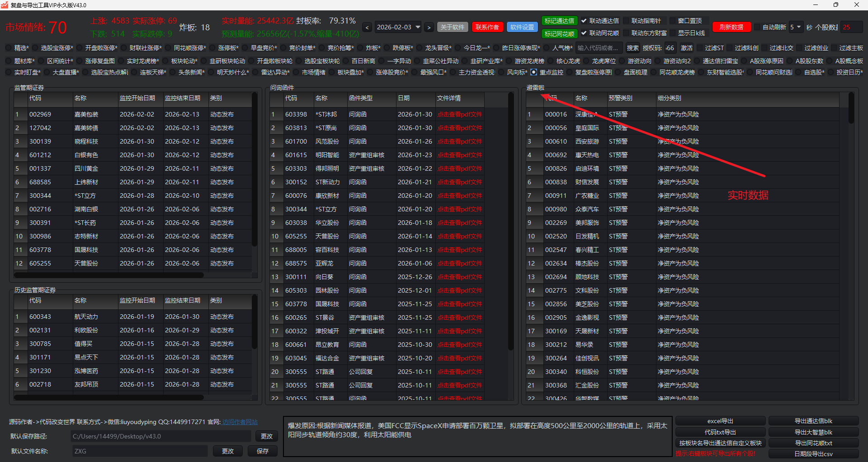Click the stock code search input field
868x462 pixels.
click(599, 48)
